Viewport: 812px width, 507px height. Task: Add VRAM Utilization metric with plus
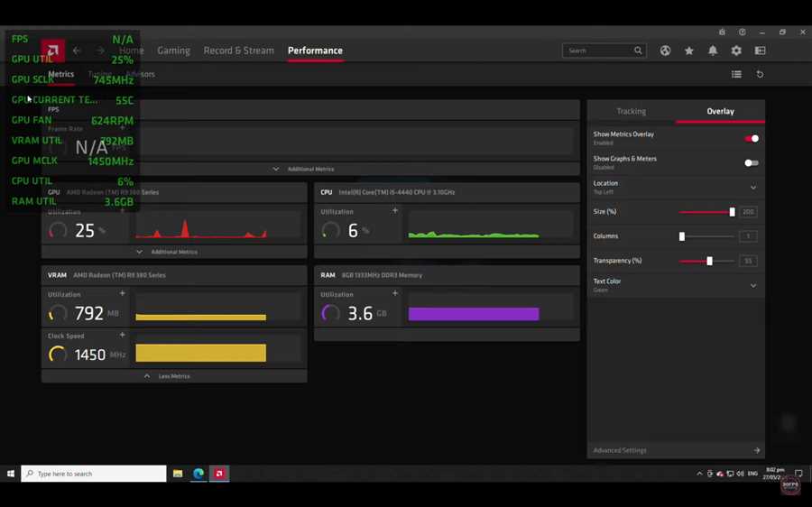pyautogui.click(x=122, y=293)
